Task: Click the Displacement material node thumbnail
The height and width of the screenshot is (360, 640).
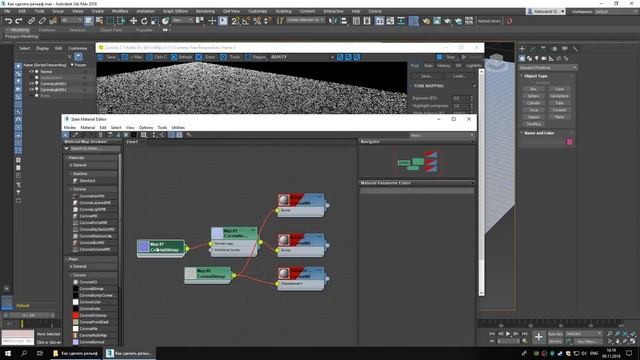Action: 284,273
